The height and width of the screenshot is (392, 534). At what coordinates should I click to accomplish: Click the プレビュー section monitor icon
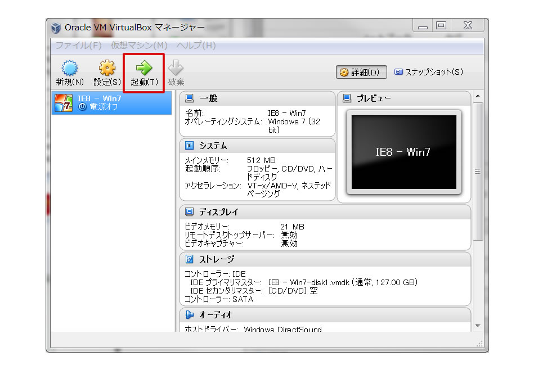pos(347,98)
